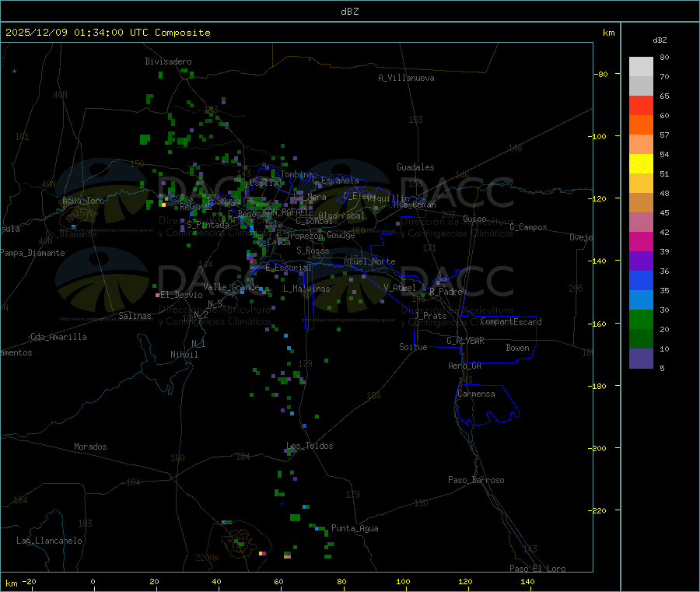Click the purple 36-39 dBZ legend swatch
This screenshot has width=700, height=592.
point(641,261)
